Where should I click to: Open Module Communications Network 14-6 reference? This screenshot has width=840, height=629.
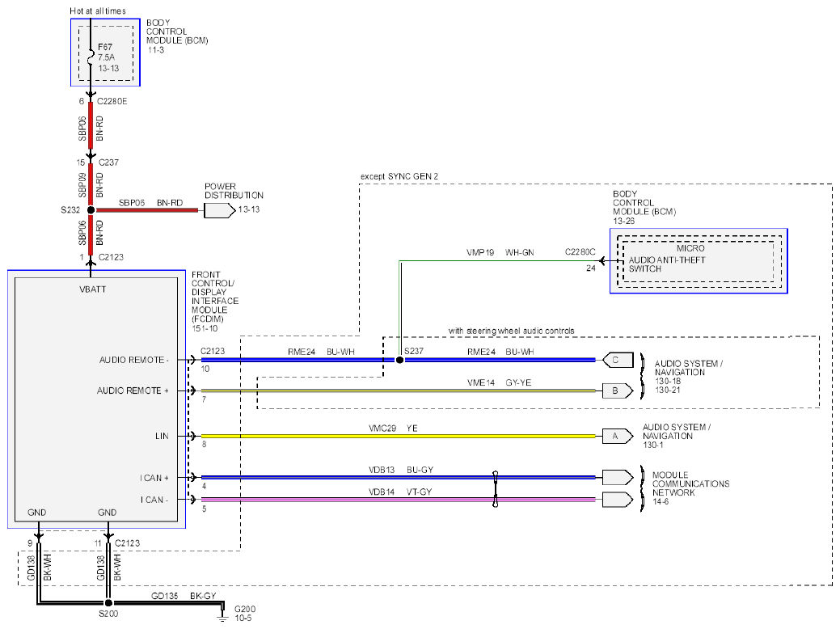click(x=690, y=488)
